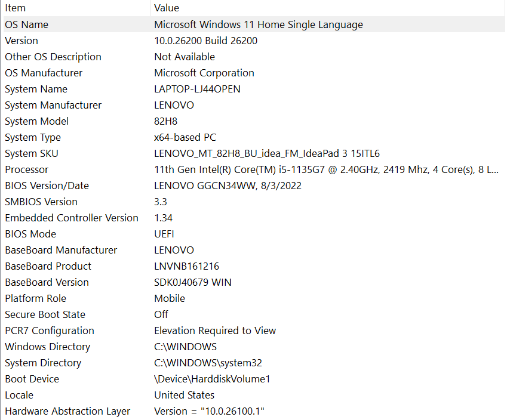Select the Windows Directory row label

point(48,347)
